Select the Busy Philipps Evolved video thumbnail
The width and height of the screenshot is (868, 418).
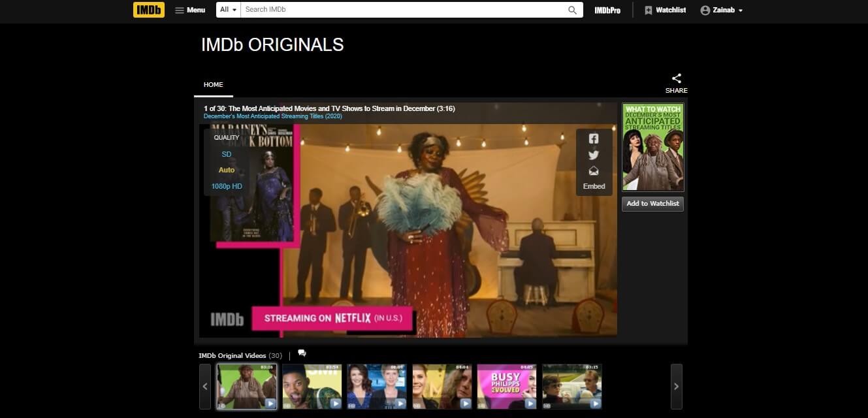tap(506, 386)
